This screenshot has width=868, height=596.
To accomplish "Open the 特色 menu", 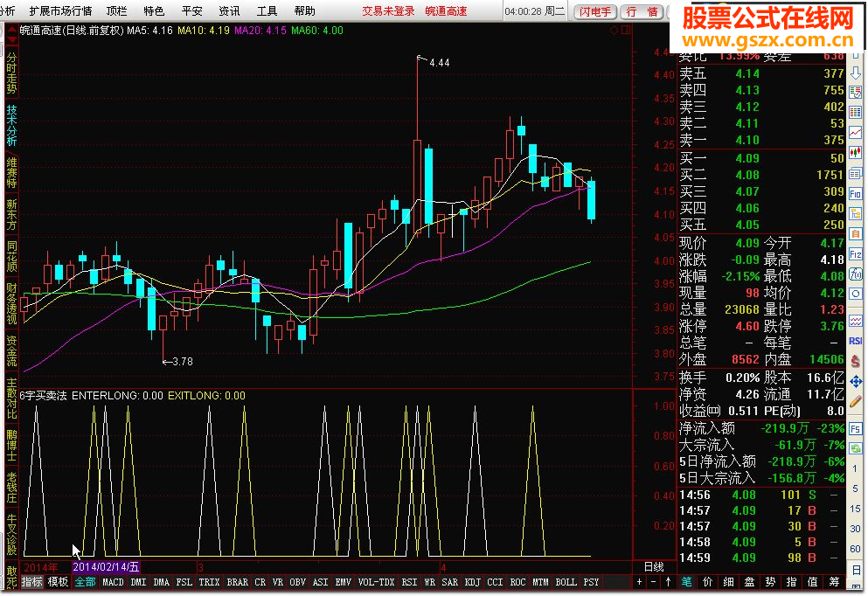I will 154,10.
